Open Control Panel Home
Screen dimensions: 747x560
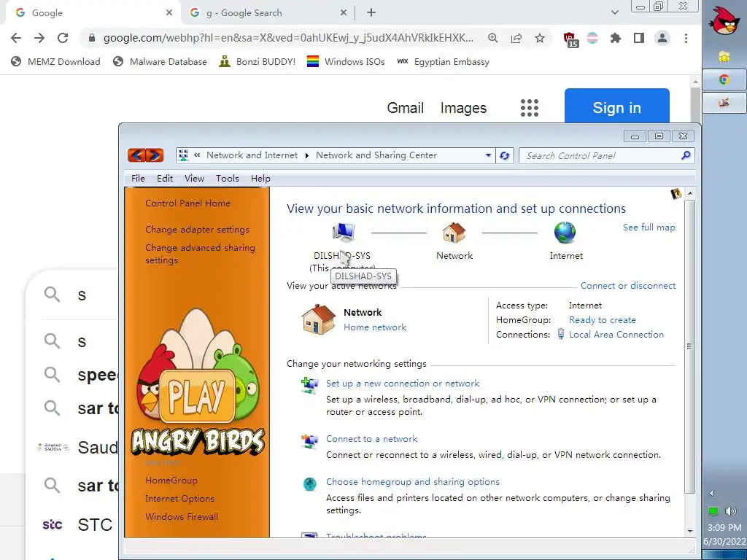click(x=187, y=203)
